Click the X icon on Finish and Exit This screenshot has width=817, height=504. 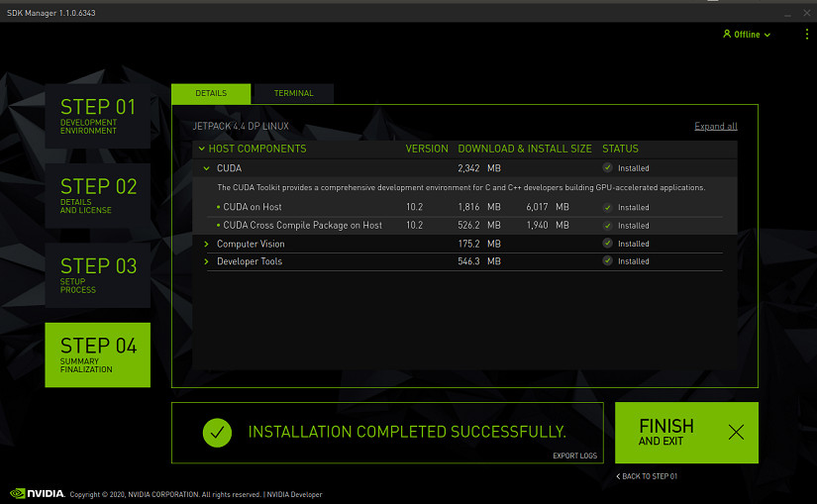coord(736,432)
